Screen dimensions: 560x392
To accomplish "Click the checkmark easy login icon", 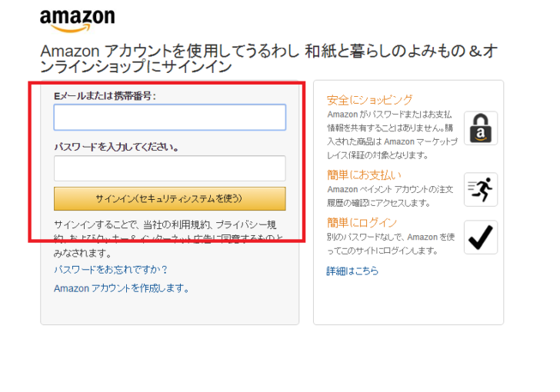I will (481, 238).
